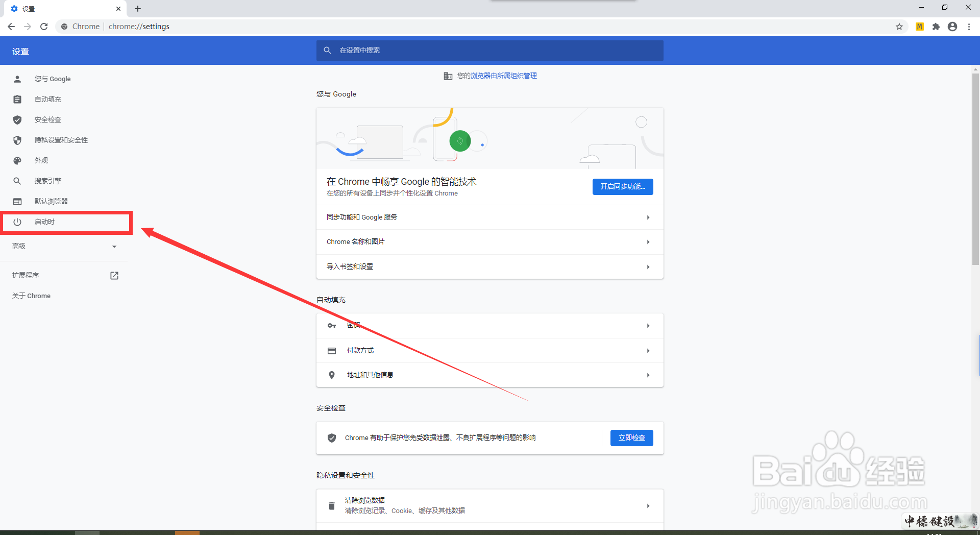Expand the 高级 section in sidebar

click(x=64, y=246)
